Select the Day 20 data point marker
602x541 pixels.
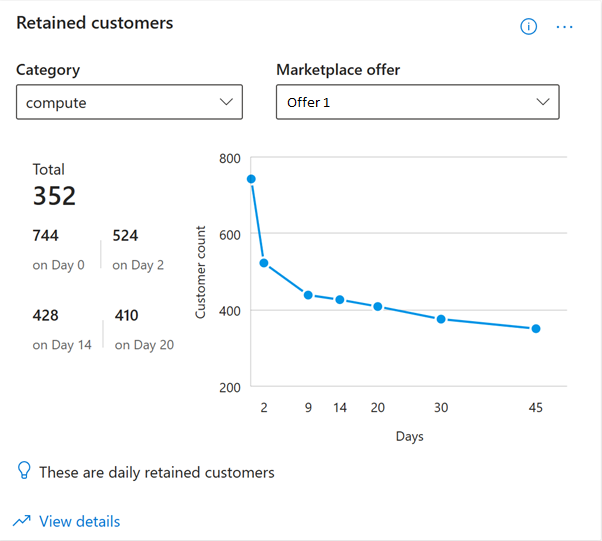(378, 306)
